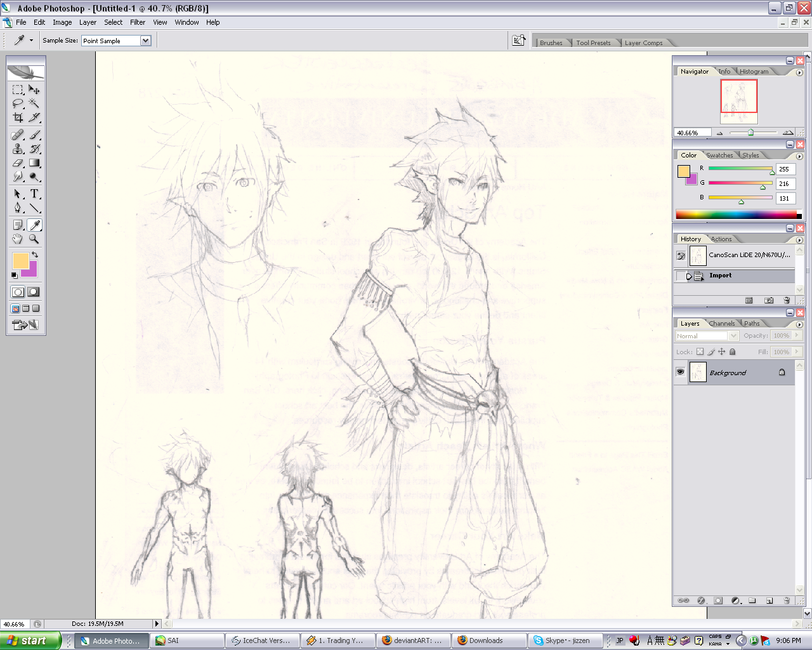This screenshot has width=812, height=650.
Task: Hide the Background layer eye icon
Action: pyautogui.click(x=681, y=373)
